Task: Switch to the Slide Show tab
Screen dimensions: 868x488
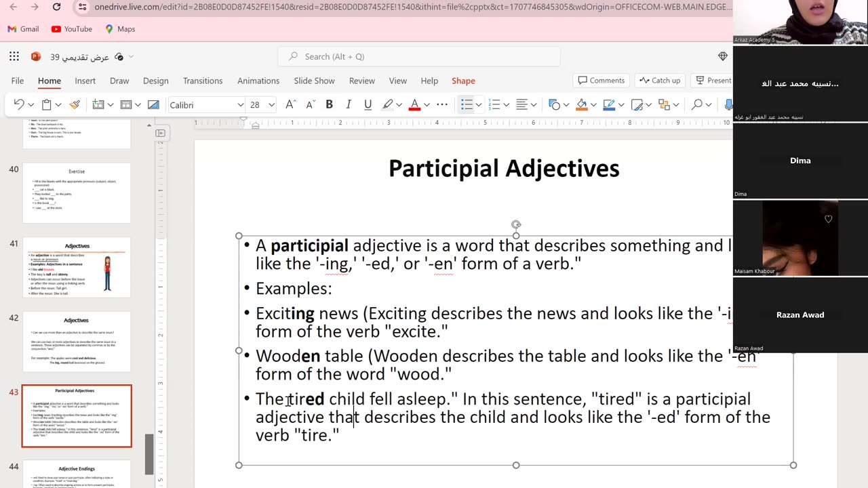Action: click(314, 81)
